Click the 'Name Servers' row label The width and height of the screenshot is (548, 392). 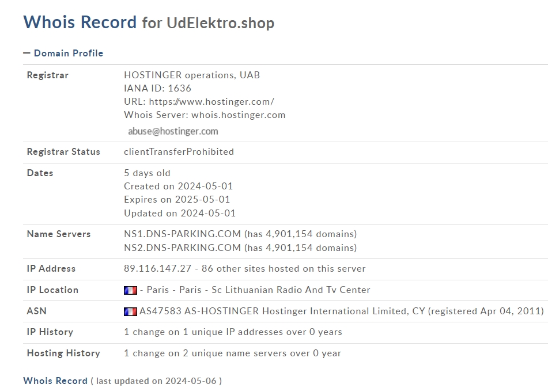pyautogui.click(x=59, y=234)
